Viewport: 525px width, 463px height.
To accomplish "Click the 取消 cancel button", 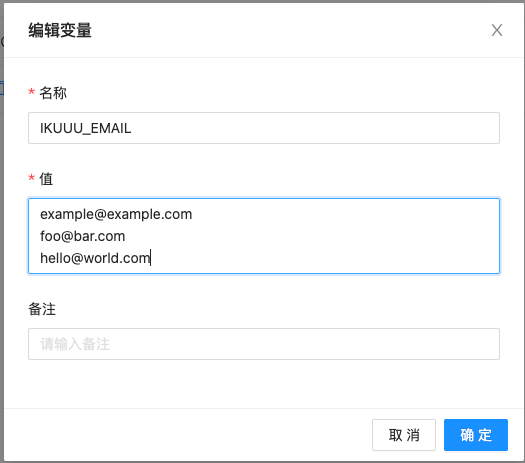I will pyautogui.click(x=404, y=435).
